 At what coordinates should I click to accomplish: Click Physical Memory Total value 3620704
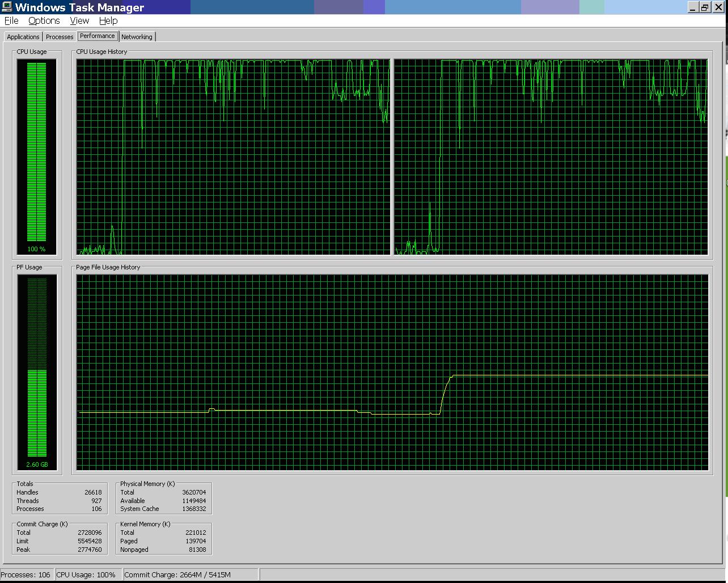click(x=194, y=492)
